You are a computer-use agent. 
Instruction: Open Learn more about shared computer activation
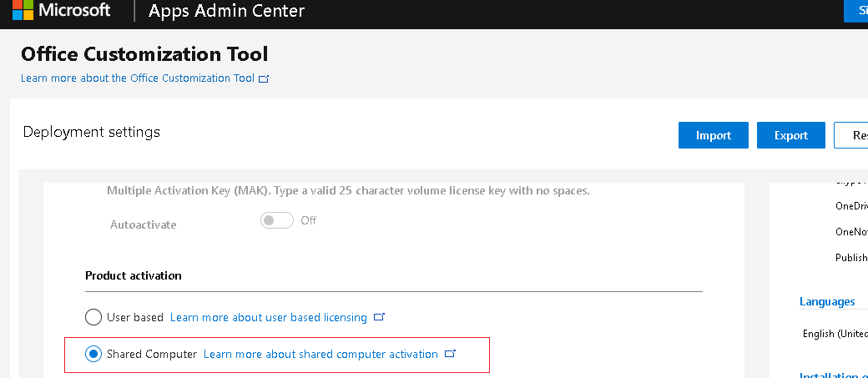tap(320, 354)
